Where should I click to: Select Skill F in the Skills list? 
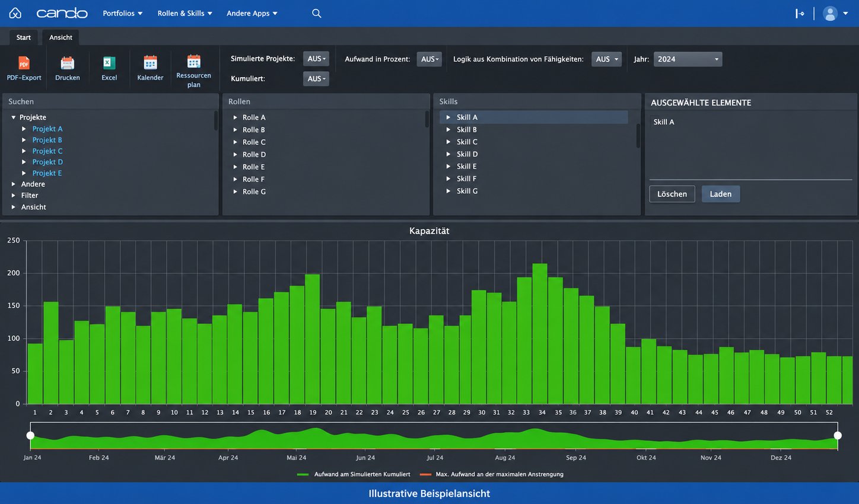point(466,178)
